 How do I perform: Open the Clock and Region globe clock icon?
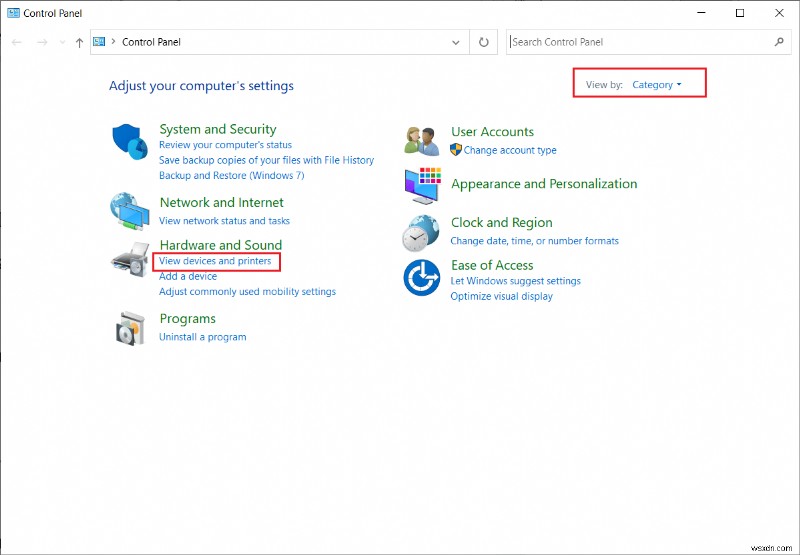(420, 233)
